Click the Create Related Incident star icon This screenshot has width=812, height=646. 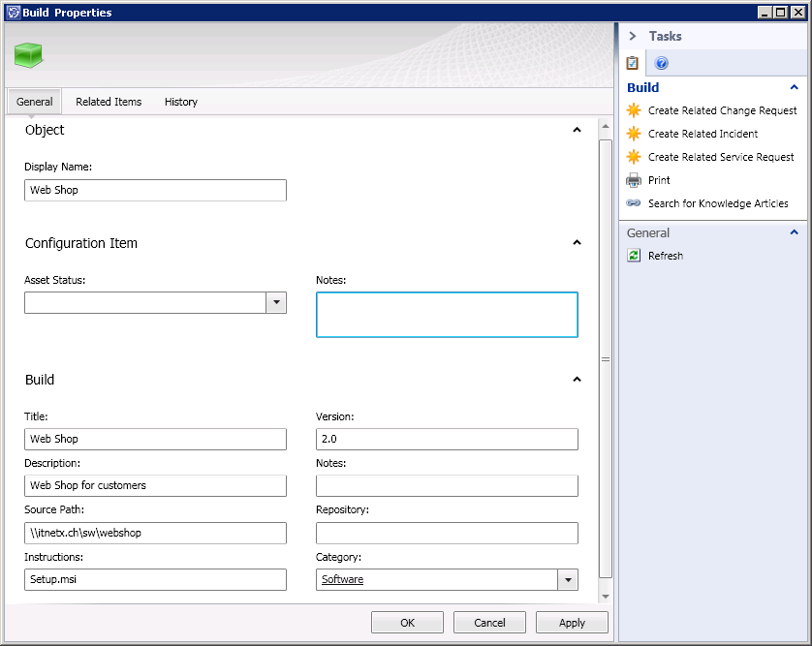(634, 134)
